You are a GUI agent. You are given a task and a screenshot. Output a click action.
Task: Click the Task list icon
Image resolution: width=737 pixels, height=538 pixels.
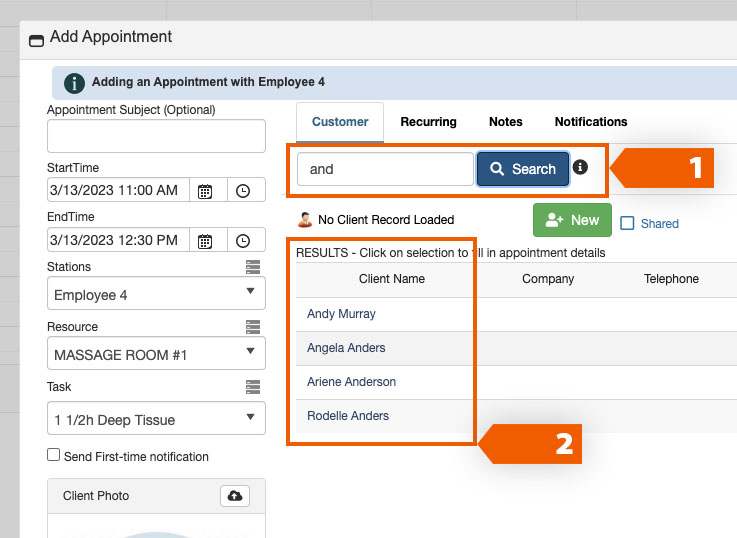(x=253, y=387)
